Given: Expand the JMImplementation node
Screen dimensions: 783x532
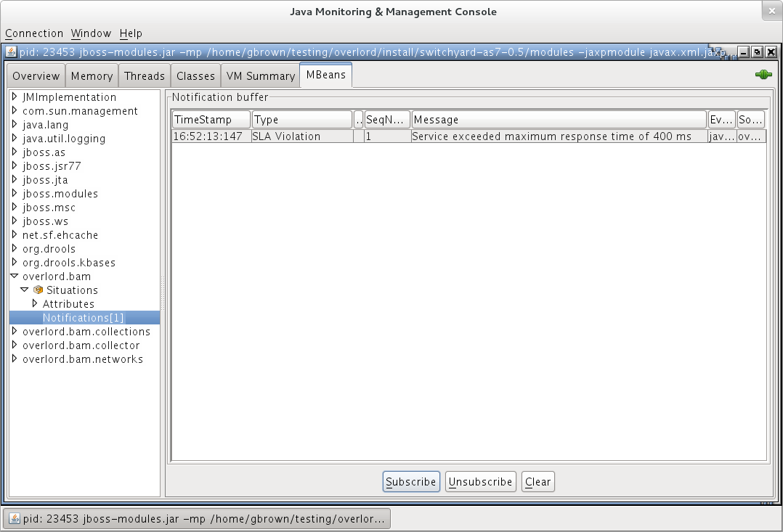Looking at the screenshot, I should [x=15, y=97].
